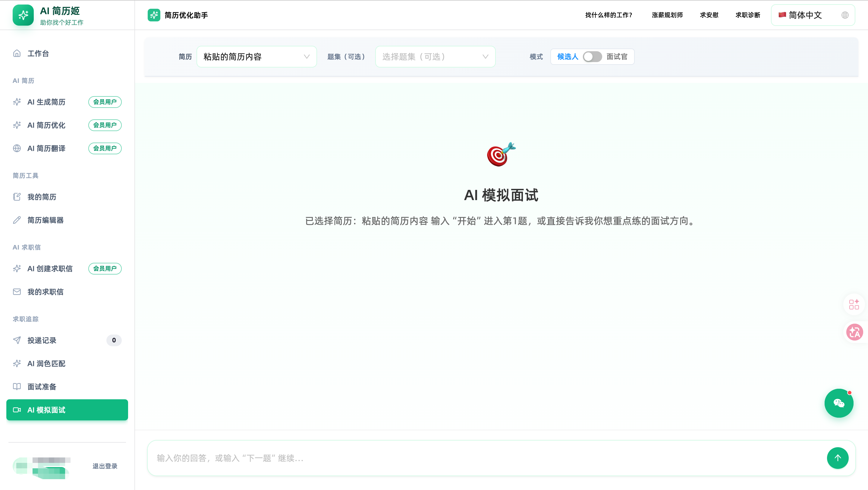Screen dimensions: 868x490
Task: Select 候选人 mode
Action: (568, 57)
